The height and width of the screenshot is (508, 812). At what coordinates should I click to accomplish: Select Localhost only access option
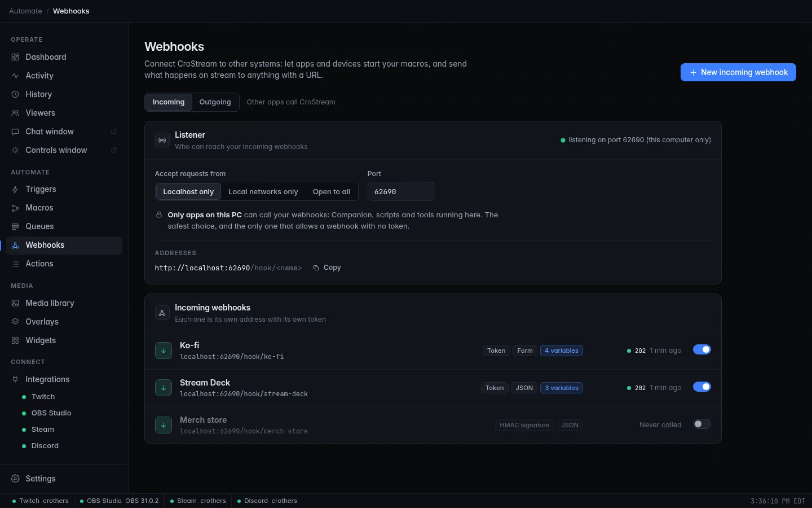coord(188,191)
